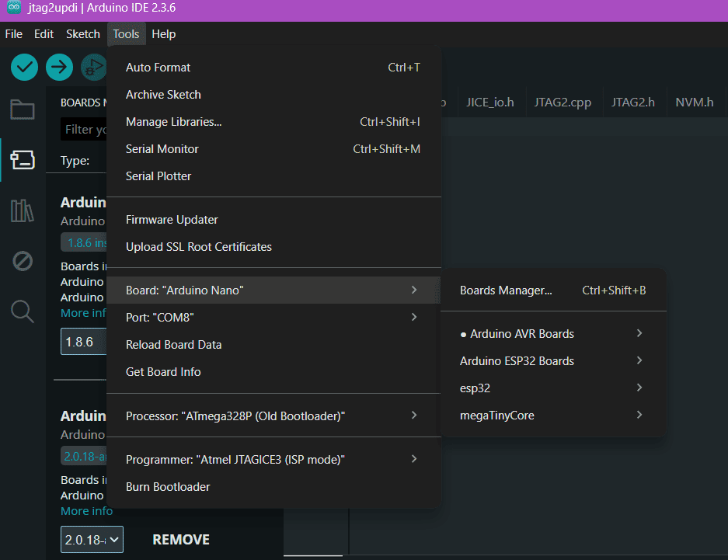Click the lower More info link
The height and width of the screenshot is (560, 728).
point(86,511)
